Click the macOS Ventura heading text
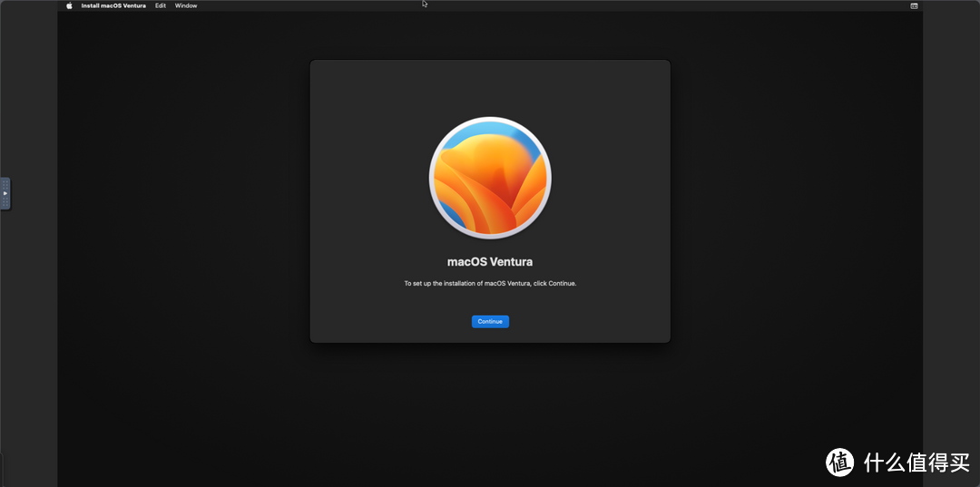This screenshot has height=487, width=980. [x=490, y=261]
